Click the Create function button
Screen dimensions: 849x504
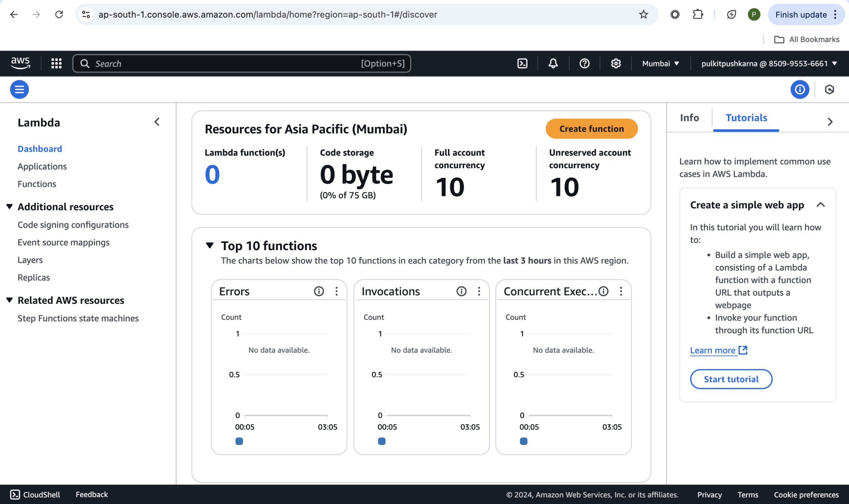[x=591, y=129]
